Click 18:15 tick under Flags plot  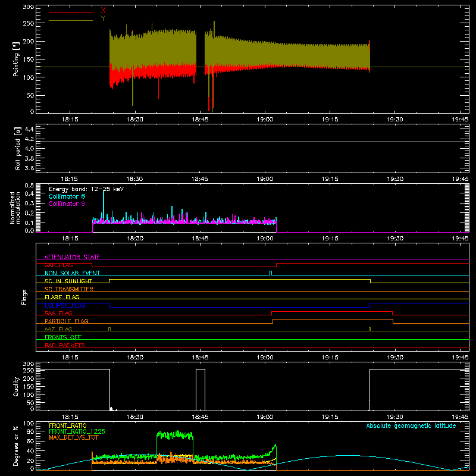[x=70, y=358]
